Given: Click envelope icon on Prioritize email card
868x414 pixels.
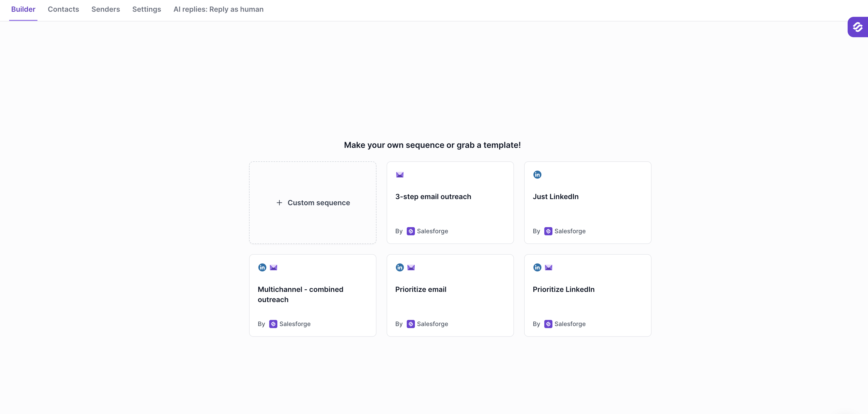Looking at the screenshot, I should pos(411,267).
